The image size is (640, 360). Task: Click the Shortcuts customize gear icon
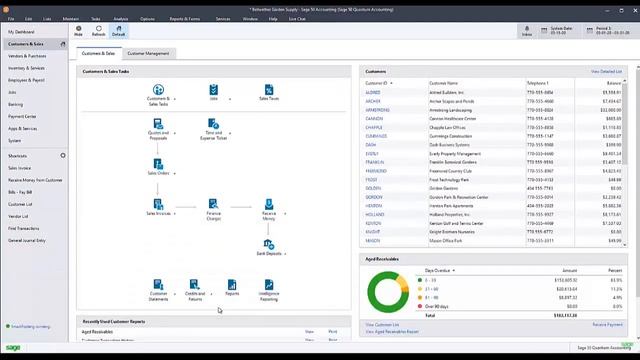pos(63,156)
